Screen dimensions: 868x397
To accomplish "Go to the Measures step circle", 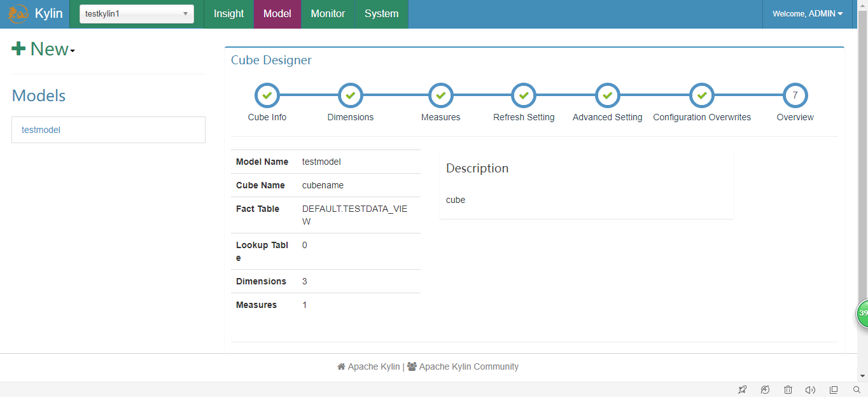I will (x=441, y=95).
